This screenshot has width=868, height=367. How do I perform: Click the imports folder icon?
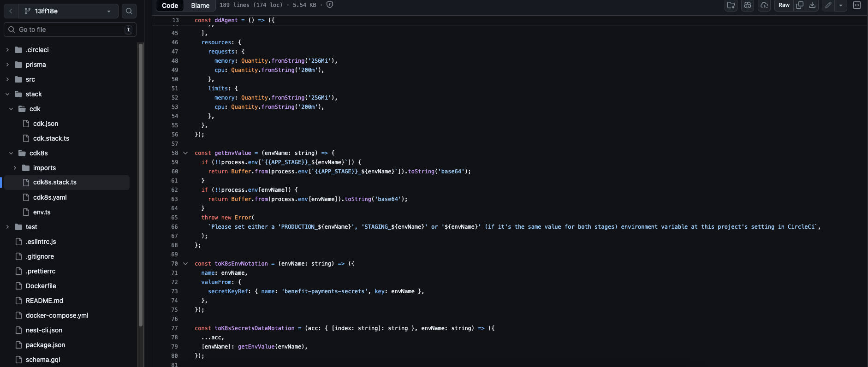[26, 168]
